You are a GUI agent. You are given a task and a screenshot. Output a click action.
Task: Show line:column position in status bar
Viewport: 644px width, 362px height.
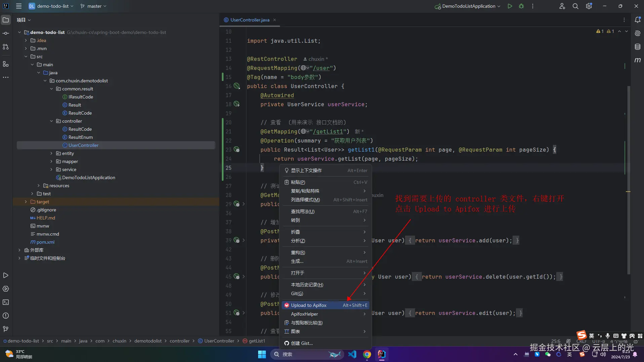click(556, 341)
